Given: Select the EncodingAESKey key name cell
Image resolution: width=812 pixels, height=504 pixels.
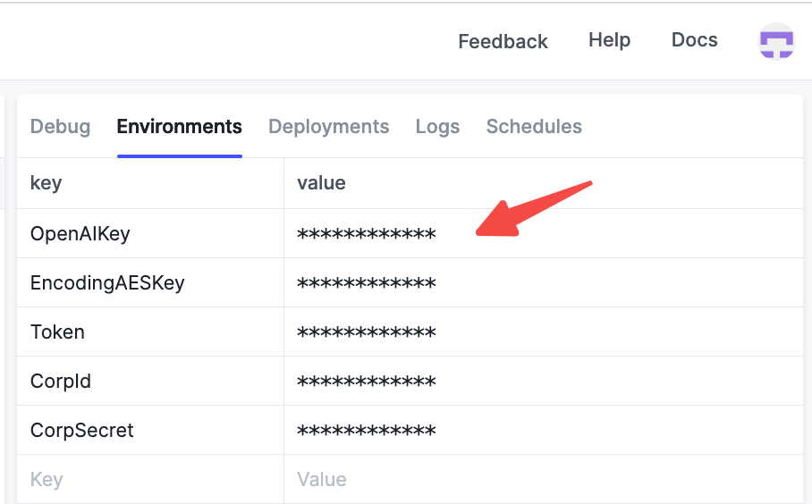Looking at the screenshot, I should point(150,282).
